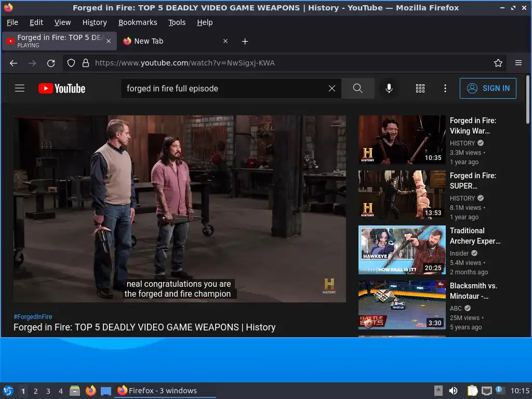Open YouTube settings three-dot menu
The width and height of the screenshot is (532, 399).
(x=445, y=88)
